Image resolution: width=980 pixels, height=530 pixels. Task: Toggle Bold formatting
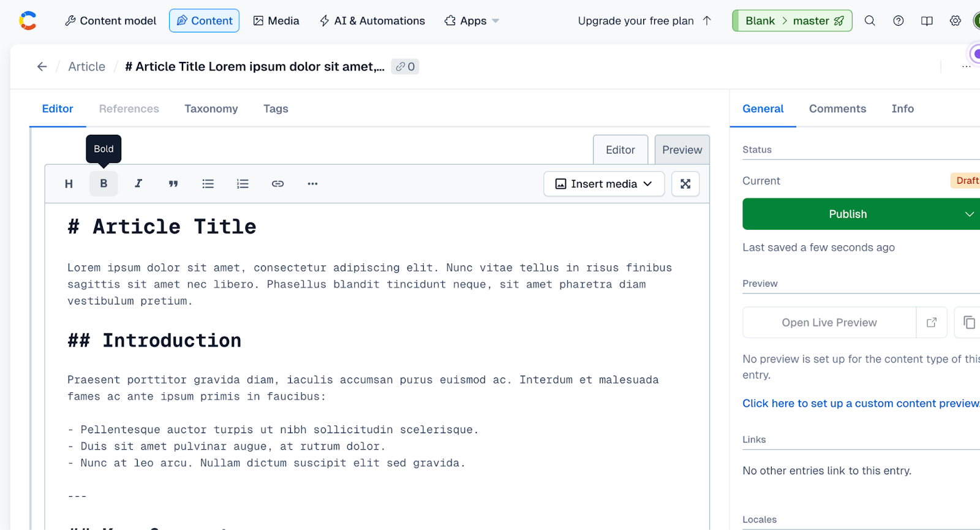(104, 184)
